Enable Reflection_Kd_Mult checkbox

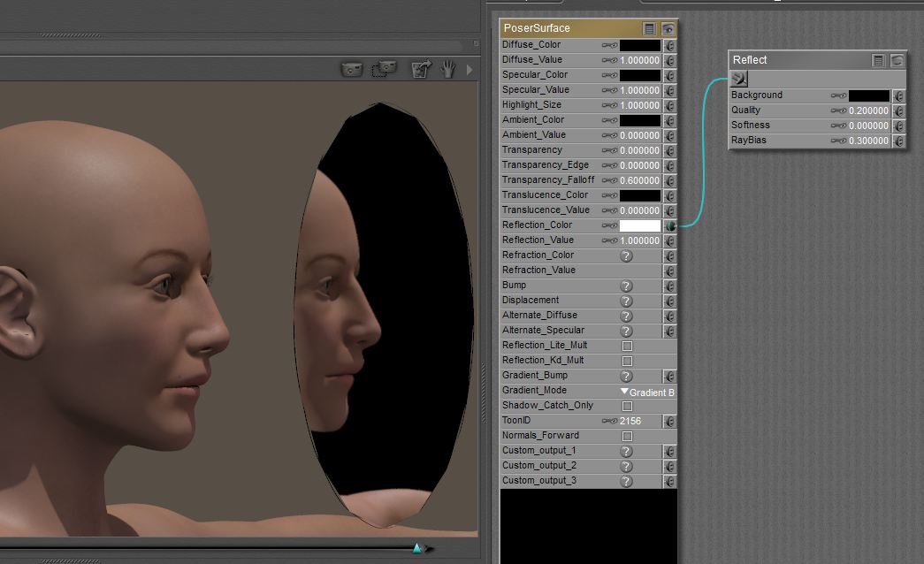[627, 361]
